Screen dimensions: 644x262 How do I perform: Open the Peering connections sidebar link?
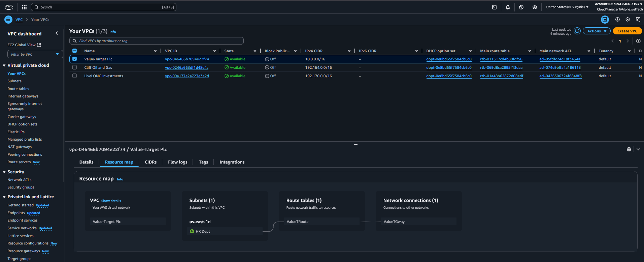click(x=25, y=154)
